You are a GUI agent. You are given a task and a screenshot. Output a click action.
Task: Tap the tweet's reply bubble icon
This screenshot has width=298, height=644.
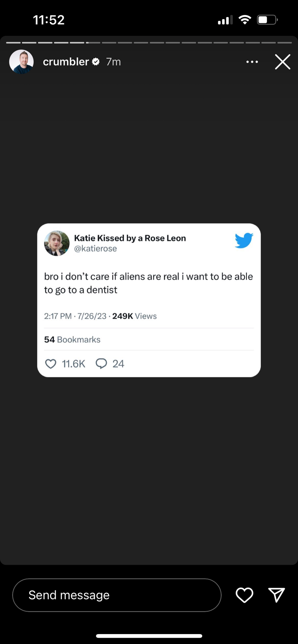point(101,363)
